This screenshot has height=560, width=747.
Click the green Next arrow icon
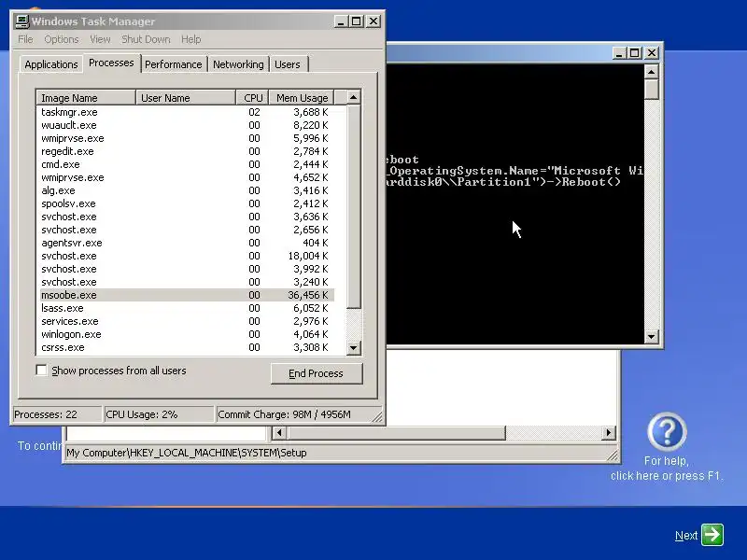pyautogui.click(x=712, y=535)
